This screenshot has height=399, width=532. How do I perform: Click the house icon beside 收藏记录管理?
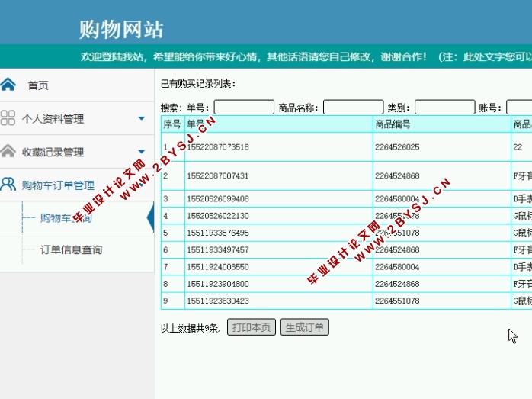[8, 151]
